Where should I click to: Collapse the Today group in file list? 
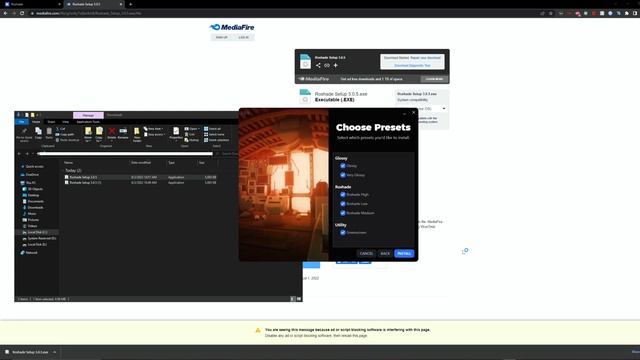tap(63, 170)
